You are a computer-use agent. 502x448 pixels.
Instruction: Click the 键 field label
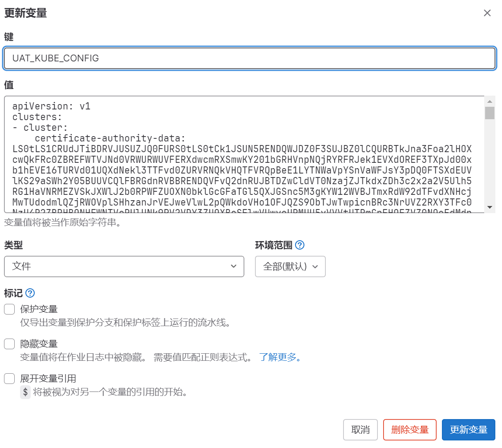coord(8,37)
